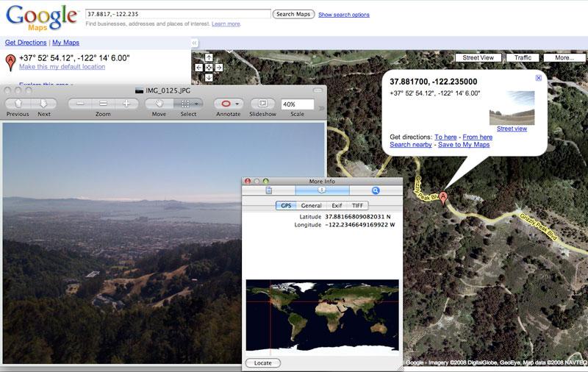Viewport: 588px width, 372px height.
Task: Click the Google Maps logo
Action: pos(41,18)
